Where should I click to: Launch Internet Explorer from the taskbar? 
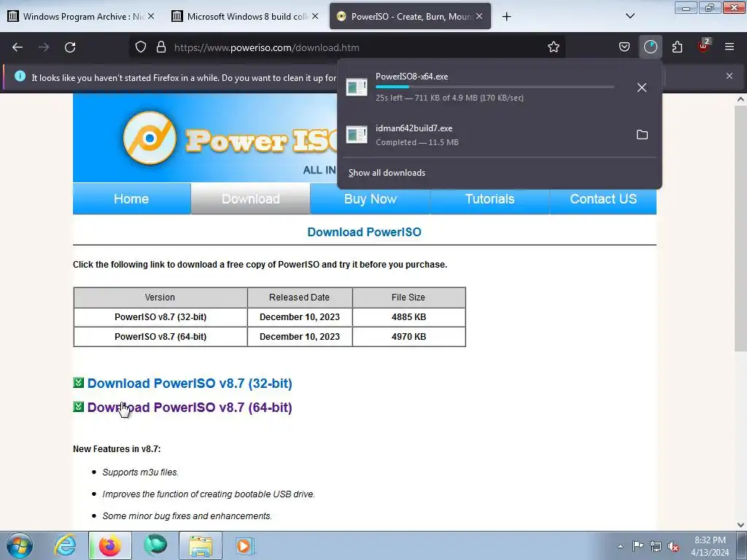coord(65,545)
